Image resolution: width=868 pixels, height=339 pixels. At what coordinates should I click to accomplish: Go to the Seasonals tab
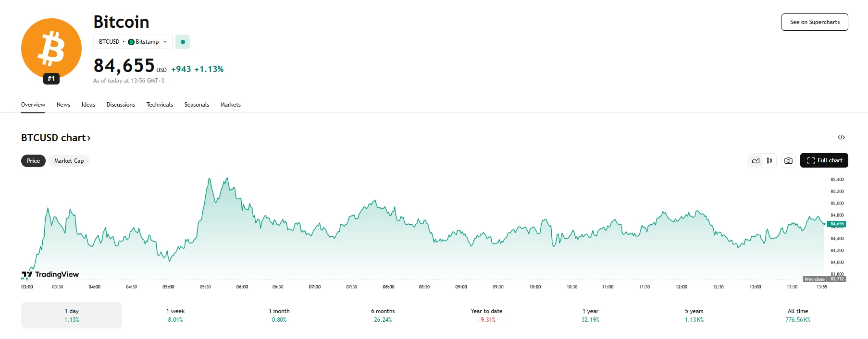(197, 105)
